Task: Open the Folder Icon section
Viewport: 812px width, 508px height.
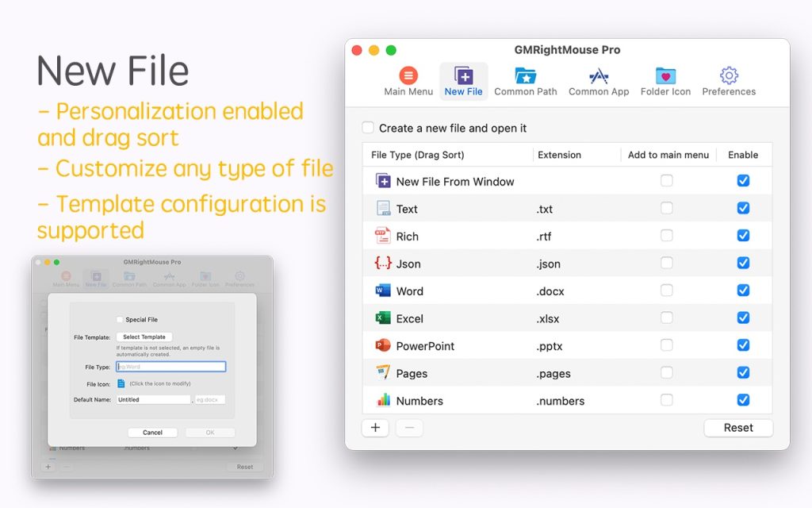Action: (x=665, y=75)
